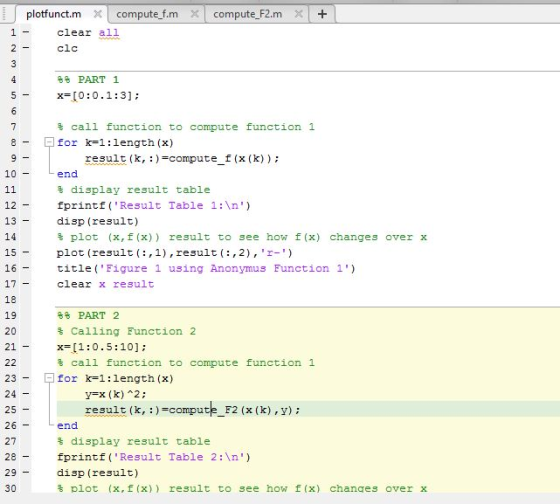Open the compute_F2.m tab
This screenshot has height=504, width=560.
click(x=248, y=14)
